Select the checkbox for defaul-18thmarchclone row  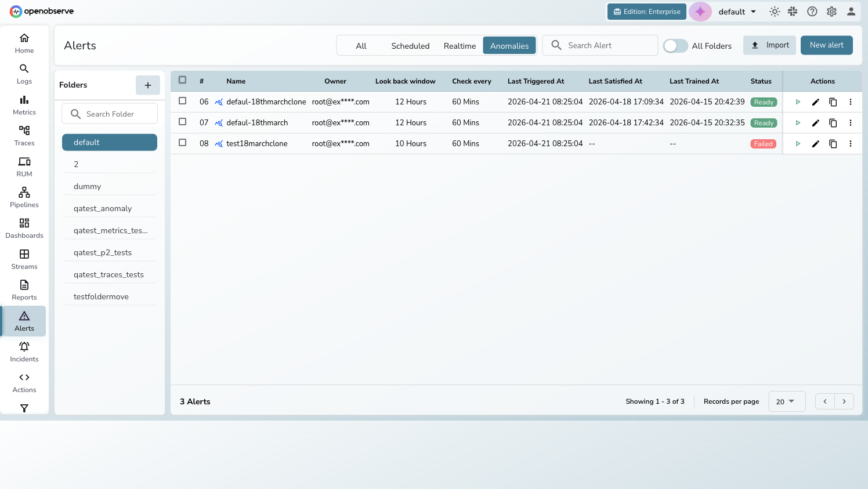pyautogui.click(x=182, y=102)
